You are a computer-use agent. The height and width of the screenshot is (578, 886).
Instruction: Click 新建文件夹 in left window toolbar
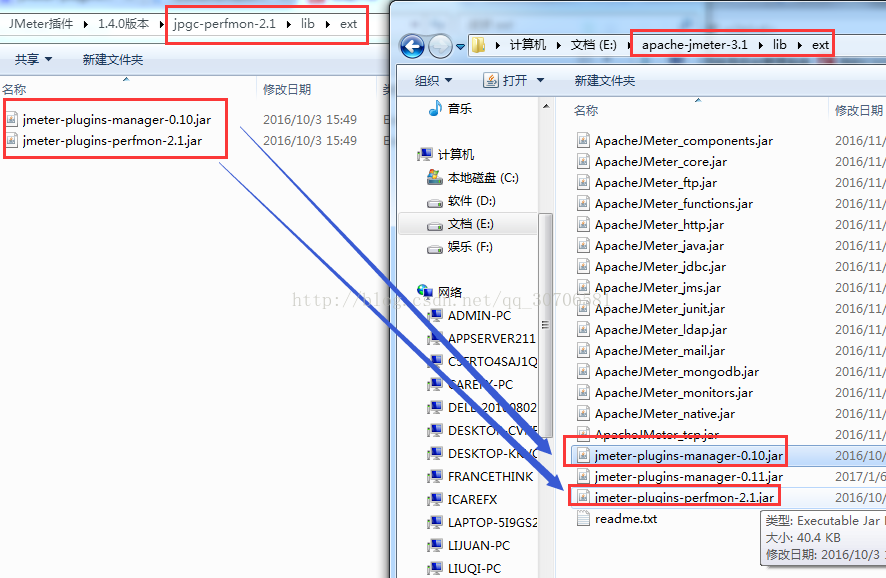[x=112, y=59]
